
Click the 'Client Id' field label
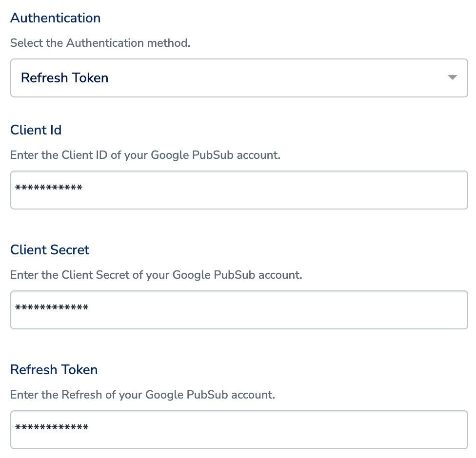(x=36, y=130)
